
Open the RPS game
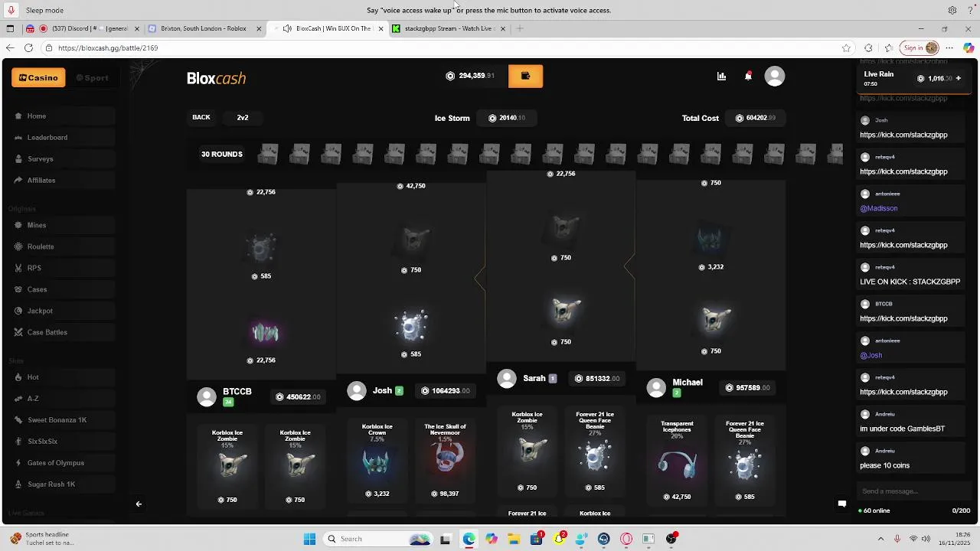[63, 268]
